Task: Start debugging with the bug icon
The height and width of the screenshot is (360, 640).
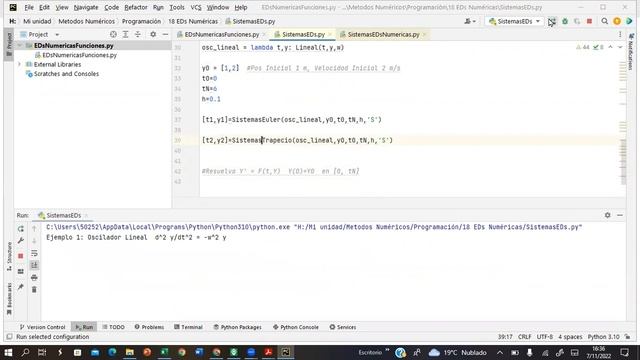Action: point(565,21)
